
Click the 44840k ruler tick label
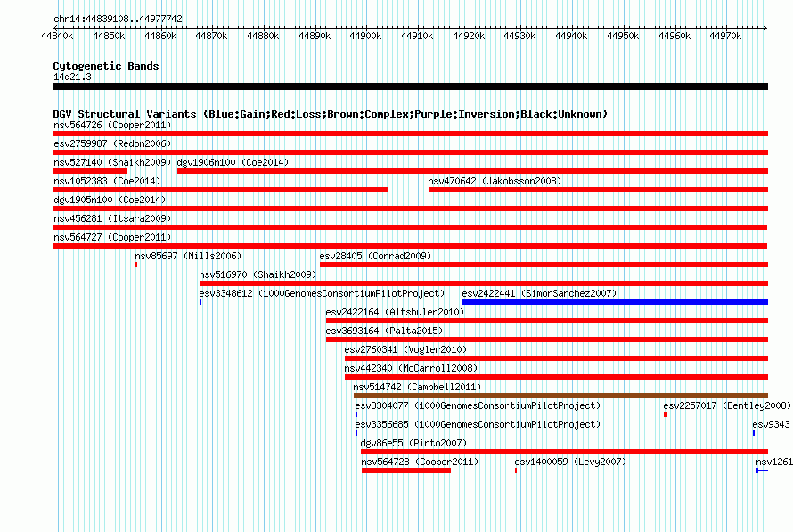tap(57, 36)
